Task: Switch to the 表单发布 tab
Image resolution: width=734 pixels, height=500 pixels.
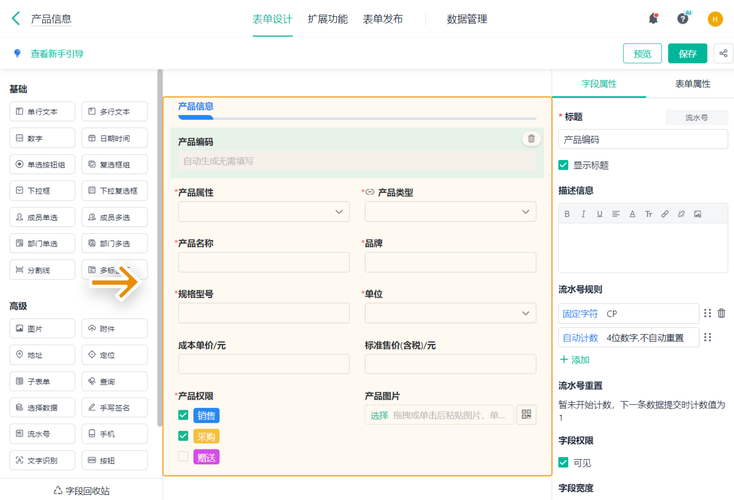Action: pos(383,19)
